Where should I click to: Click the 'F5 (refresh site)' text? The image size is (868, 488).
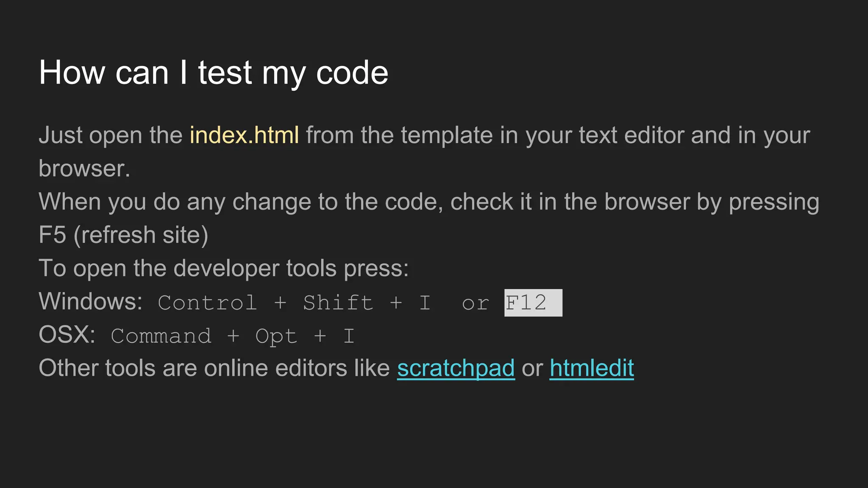[x=123, y=235]
